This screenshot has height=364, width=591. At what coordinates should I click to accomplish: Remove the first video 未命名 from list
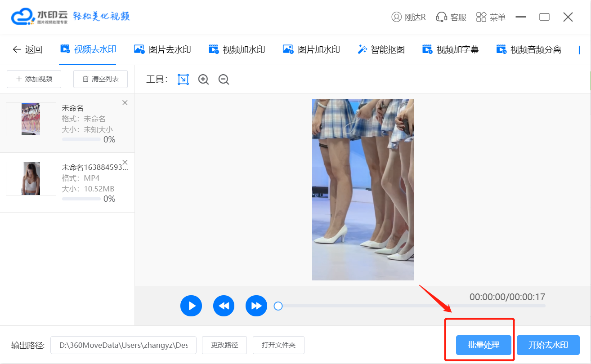coord(125,102)
